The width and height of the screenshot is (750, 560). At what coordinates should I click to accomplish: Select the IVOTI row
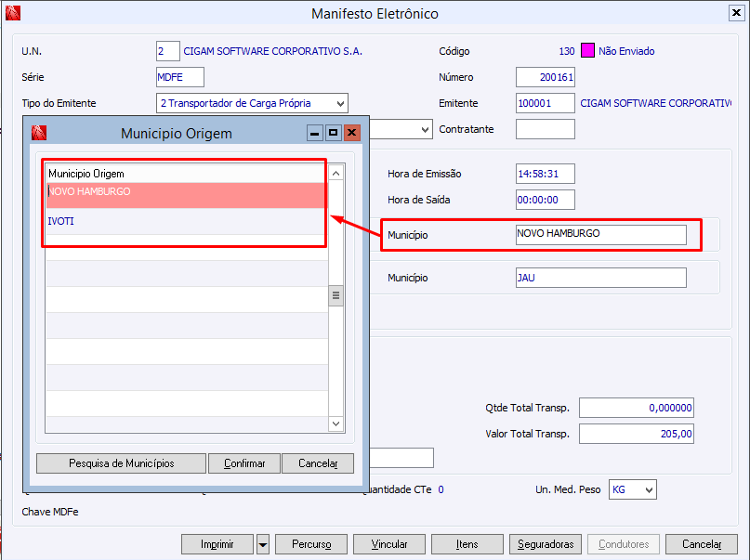pyautogui.click(x=187, y=221)
